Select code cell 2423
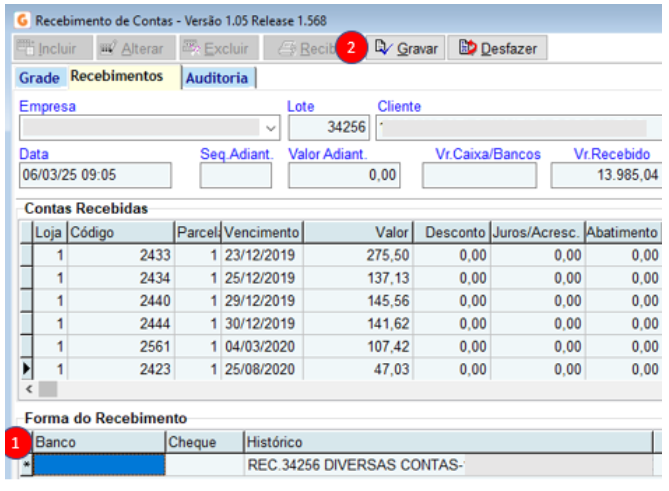This screenshot has height=491, width=669. click(x=121, y=369)
